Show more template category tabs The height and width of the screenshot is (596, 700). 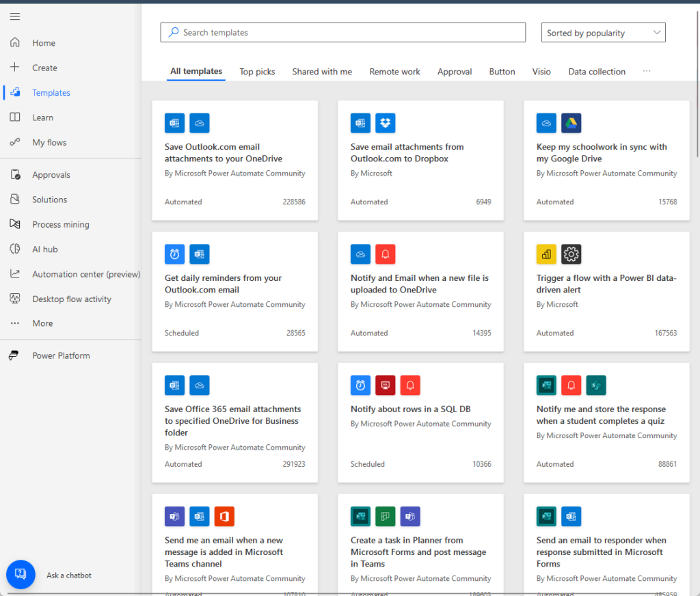click(x=647, y=71)
